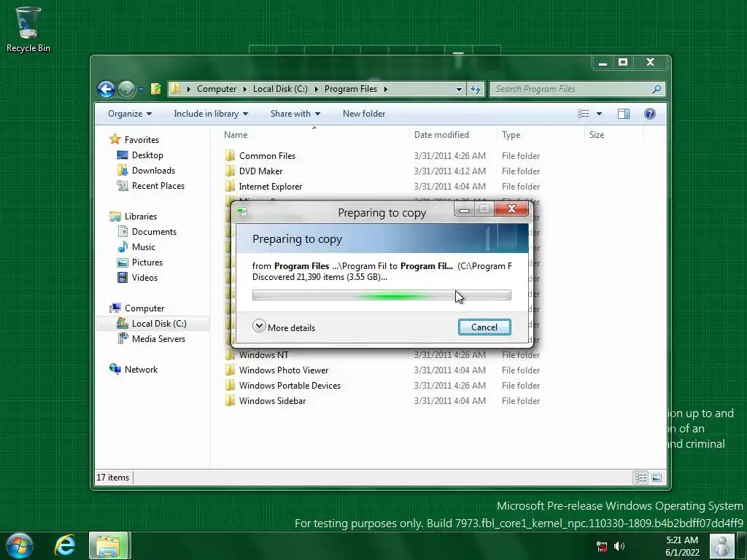Open the network status tray icon
This screenshot has width=747, height=560.
point(602,547)
